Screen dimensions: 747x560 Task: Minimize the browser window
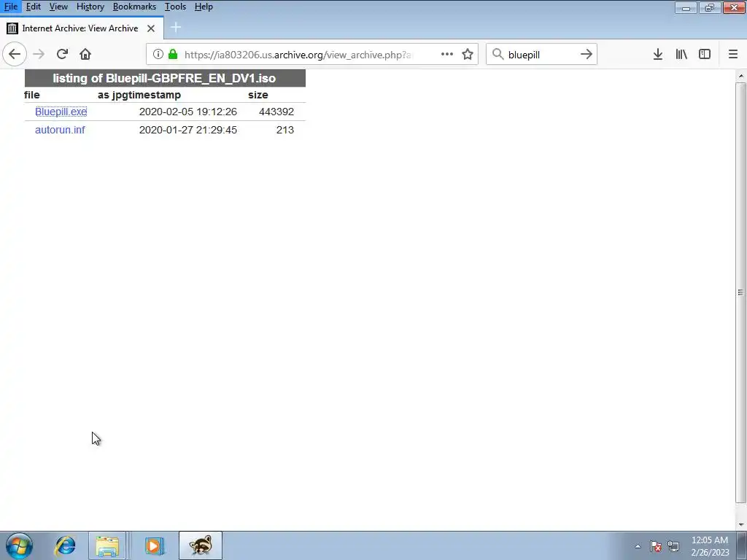[x=686, y=7]
